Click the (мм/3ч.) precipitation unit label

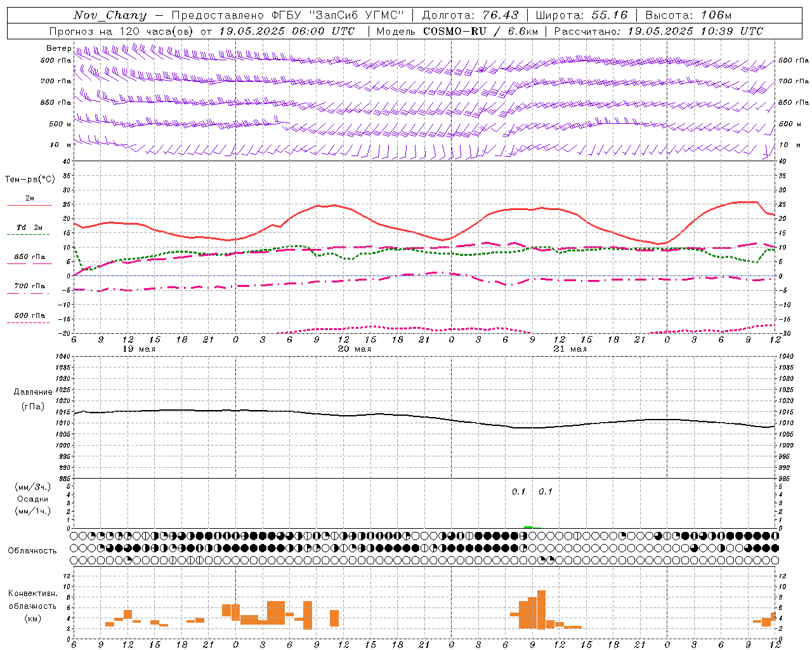click(33, 487)
